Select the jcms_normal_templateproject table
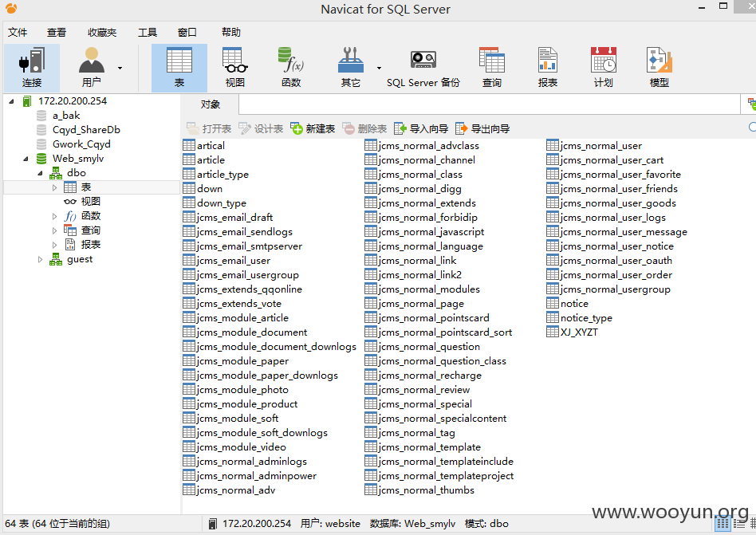Image resolution: width=756 pixels, height=535 pixels. [x=446, y=476]
